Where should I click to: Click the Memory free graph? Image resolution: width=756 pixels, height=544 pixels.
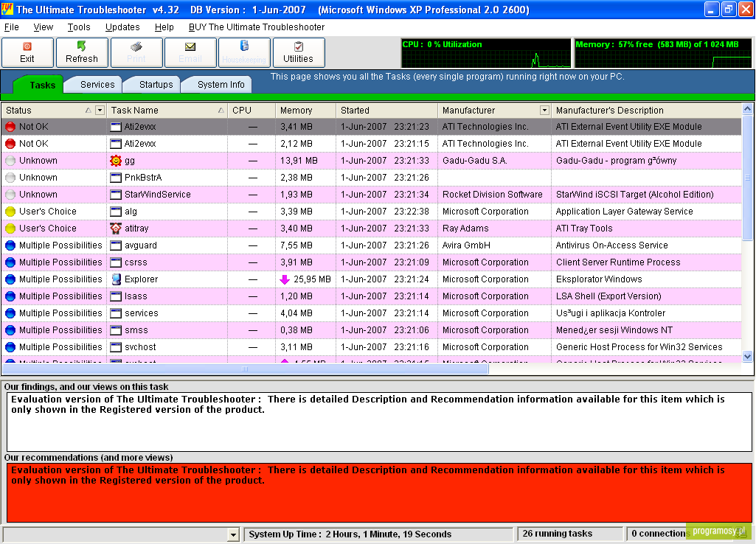tap(663, 53)
